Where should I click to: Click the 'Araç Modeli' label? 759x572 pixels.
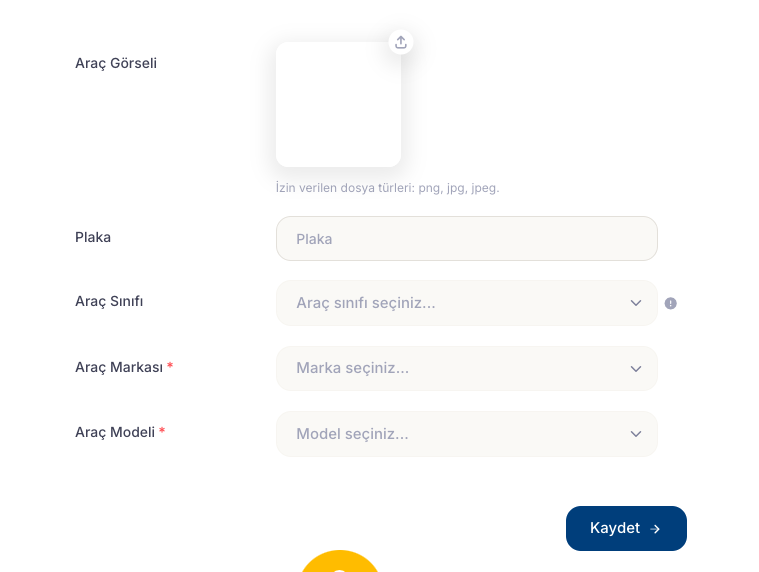[x=114, y=432]
